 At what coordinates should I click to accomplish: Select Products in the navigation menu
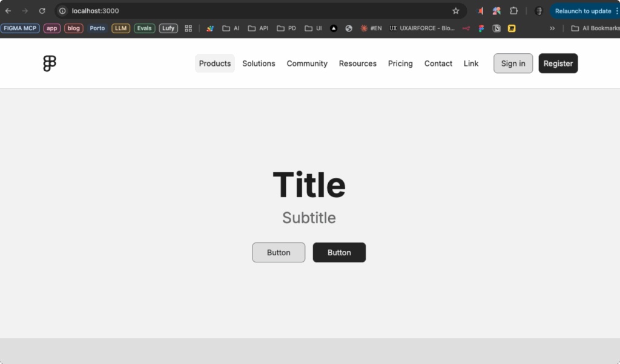click(215, 63)
